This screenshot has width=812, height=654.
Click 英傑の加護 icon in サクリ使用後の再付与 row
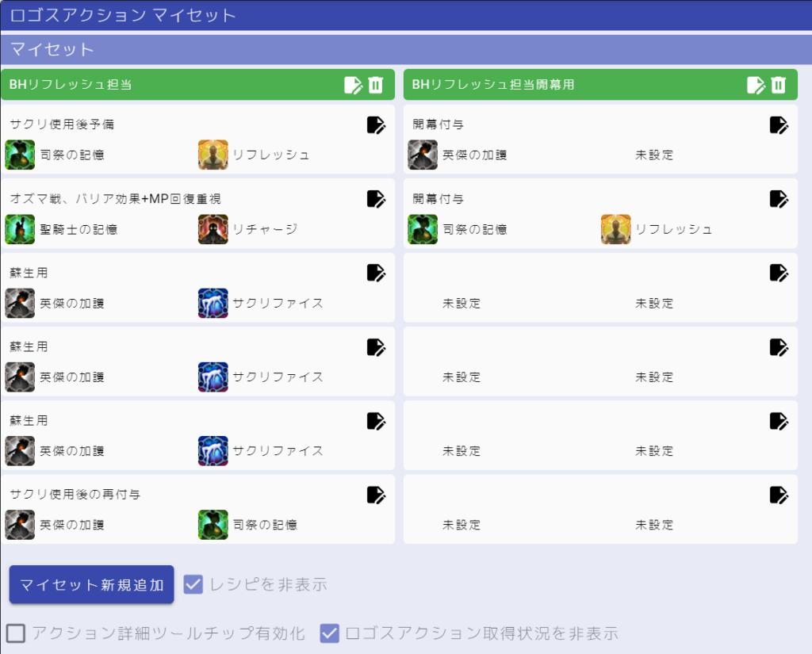point(20,525)
